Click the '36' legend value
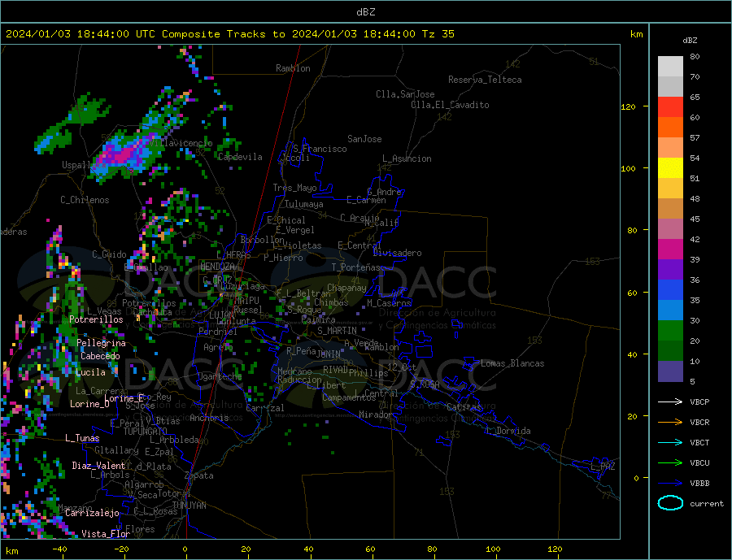 [x=695, y=280]
